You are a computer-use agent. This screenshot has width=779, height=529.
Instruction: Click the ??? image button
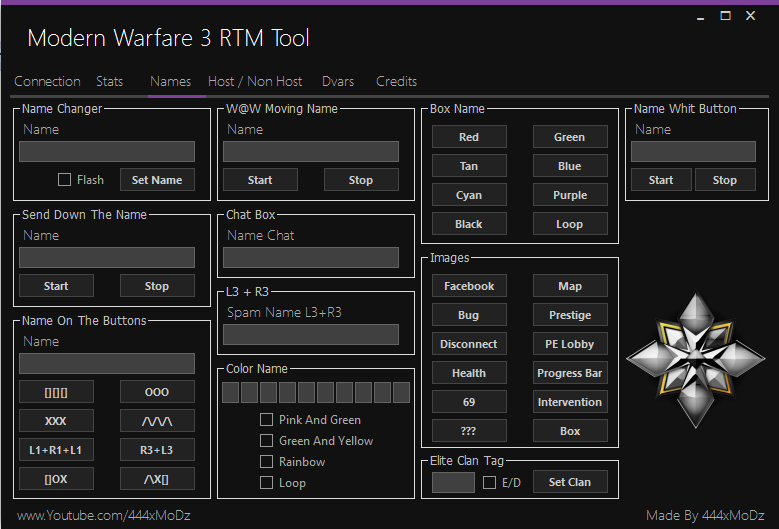pyautogui.click(x=469, y=431)
